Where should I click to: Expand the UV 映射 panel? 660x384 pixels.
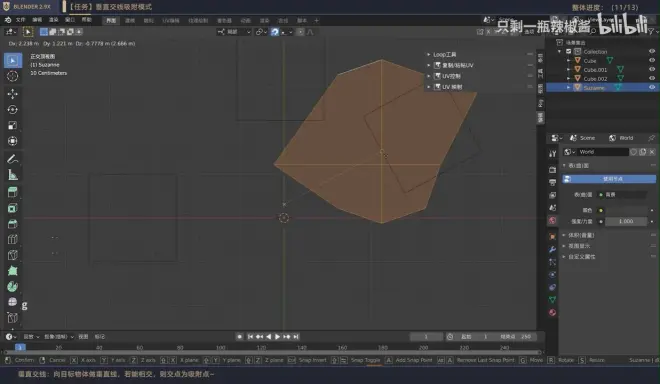(428, 87)
